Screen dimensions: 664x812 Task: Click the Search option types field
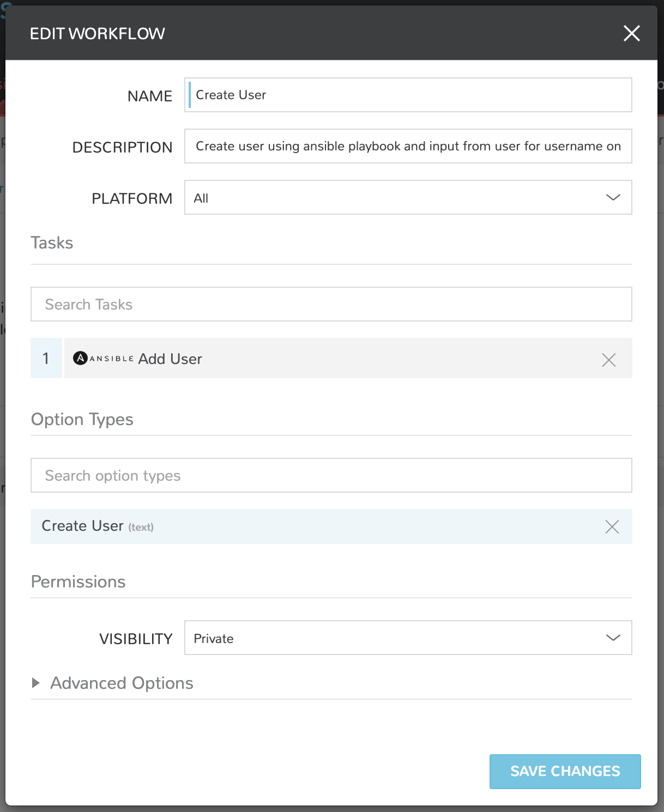coord(331,475)
